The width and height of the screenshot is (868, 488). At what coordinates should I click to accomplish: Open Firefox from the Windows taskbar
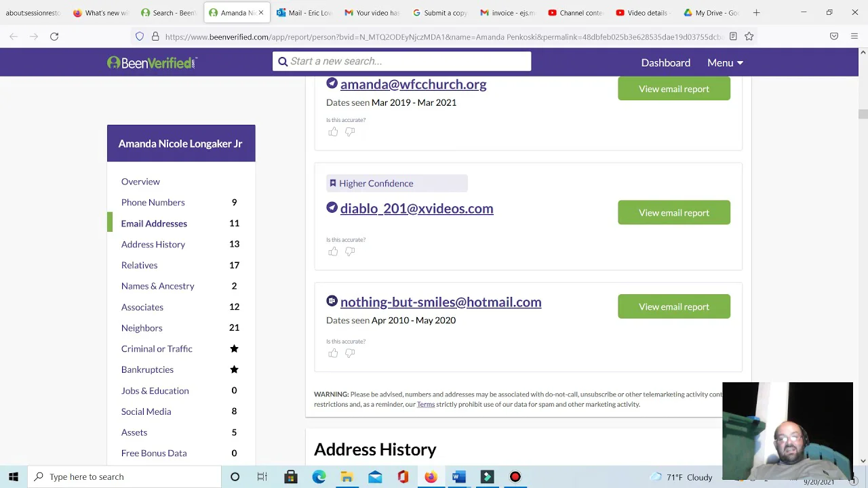[431, 477]
